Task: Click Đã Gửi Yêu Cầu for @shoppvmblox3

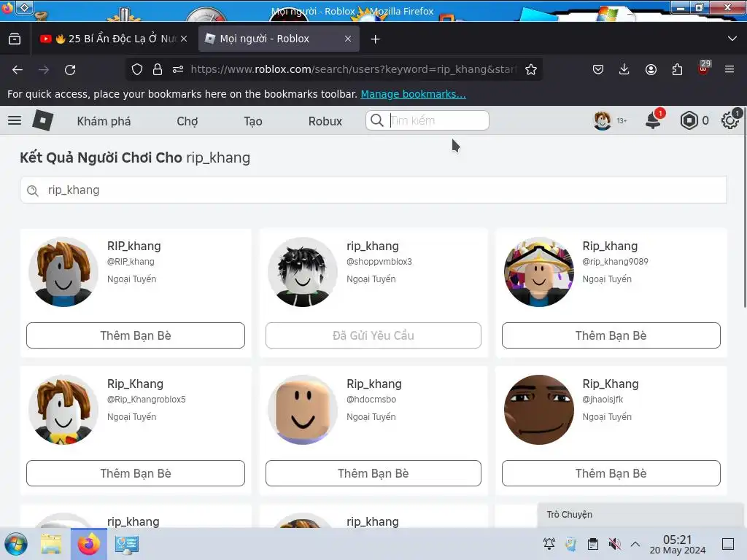Action: click(373, 335)
